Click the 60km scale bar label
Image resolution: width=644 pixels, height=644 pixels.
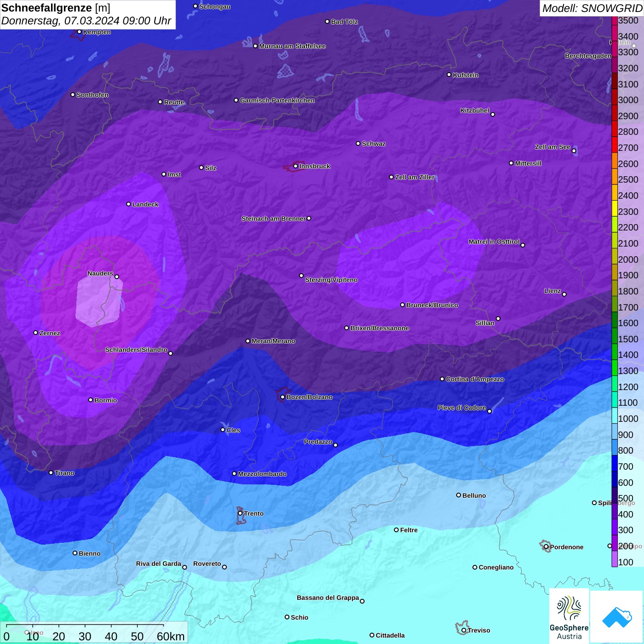(x=171, y=636)
